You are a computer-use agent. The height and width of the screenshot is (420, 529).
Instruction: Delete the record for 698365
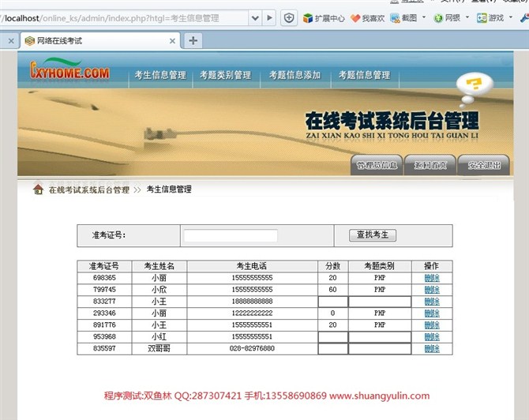click(432, 278)
